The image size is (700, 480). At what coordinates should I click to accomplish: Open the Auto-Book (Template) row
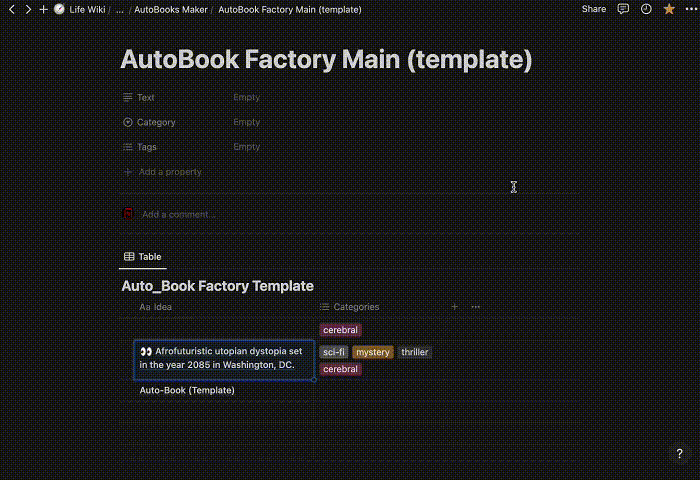[x=187, y=390]
